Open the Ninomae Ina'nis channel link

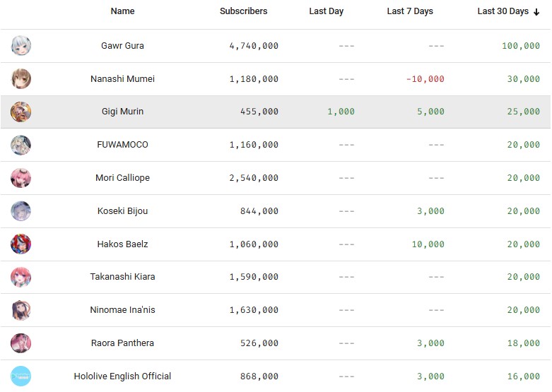pyautogui.click(x=122, y=310)
